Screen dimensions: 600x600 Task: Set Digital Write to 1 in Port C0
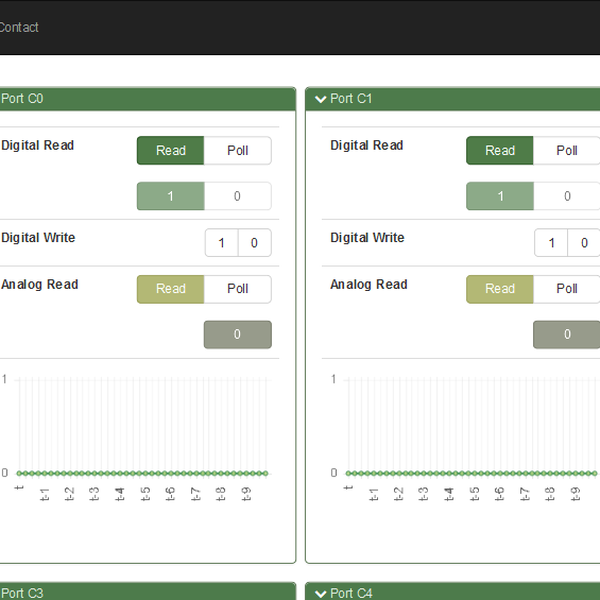click(222, 243)
